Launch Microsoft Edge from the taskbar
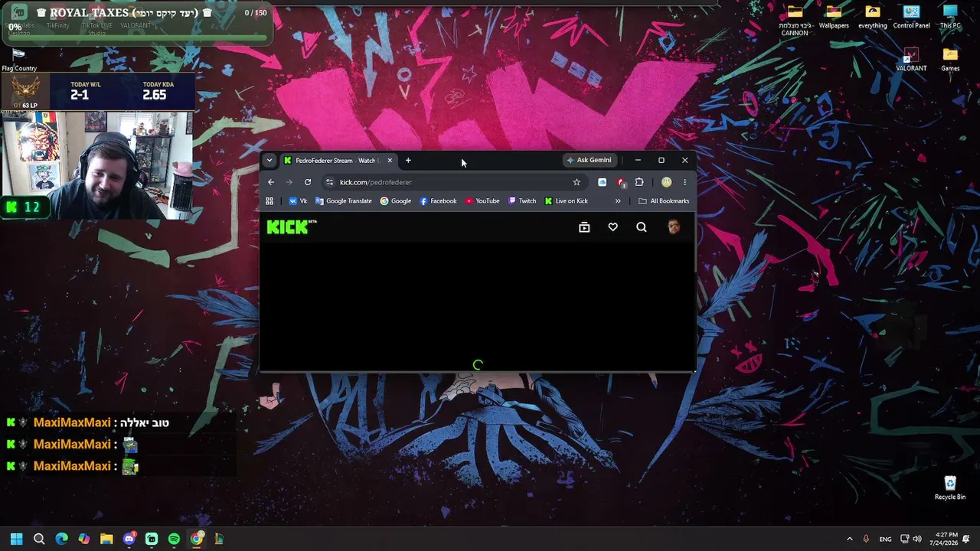This screenshot has height=551, width=980. 62,539
